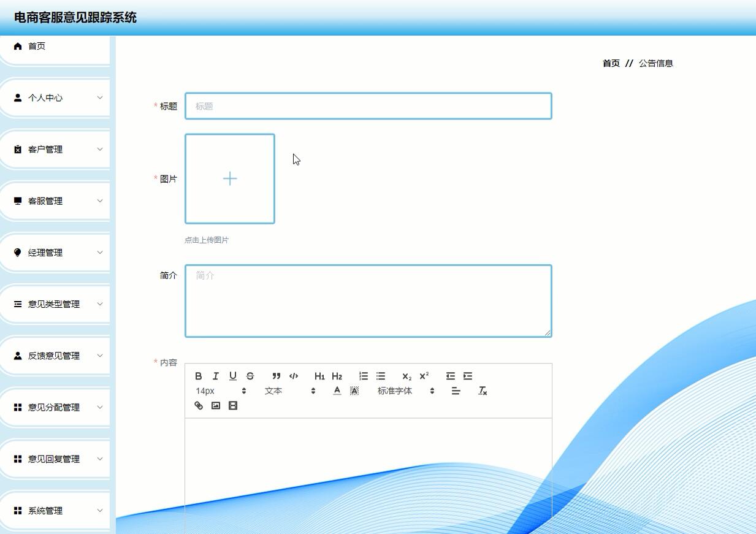Click the lightbulb icon beside 经理管理
756x534 pixels.
(x=18, y=253)
